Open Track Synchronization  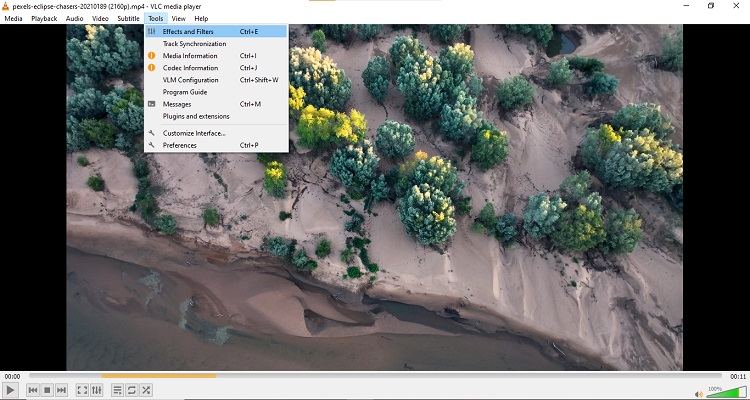(216, 44)
